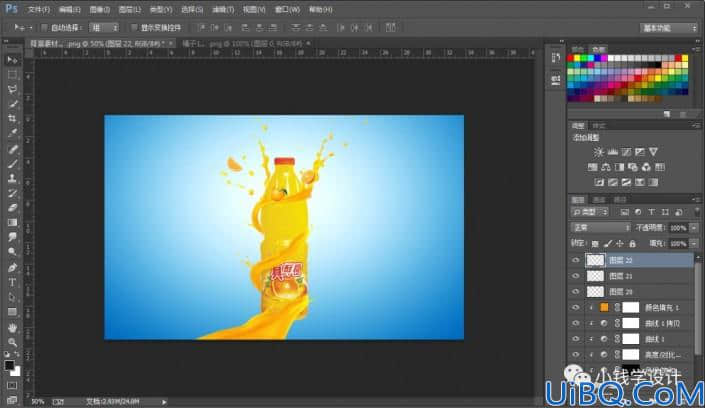Filter layers by type (T) icon

tap(651, 212)
